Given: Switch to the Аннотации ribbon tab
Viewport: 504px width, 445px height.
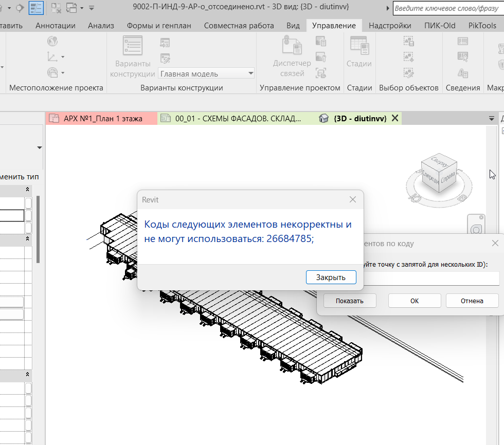Looking at the screenshot, I should click(56, 26).
